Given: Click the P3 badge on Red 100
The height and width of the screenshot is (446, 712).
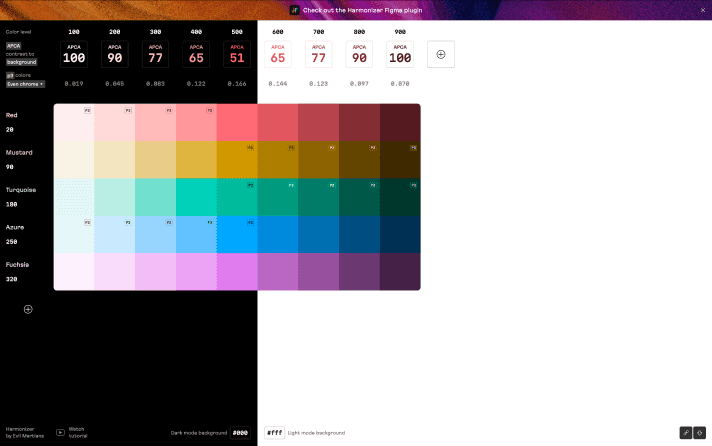Looking at the screenshot, I should (87, 110).
